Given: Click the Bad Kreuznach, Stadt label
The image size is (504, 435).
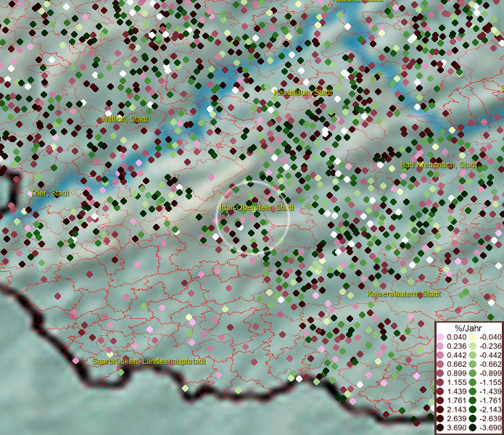Looking at the screenshot, I should point(439,165).
